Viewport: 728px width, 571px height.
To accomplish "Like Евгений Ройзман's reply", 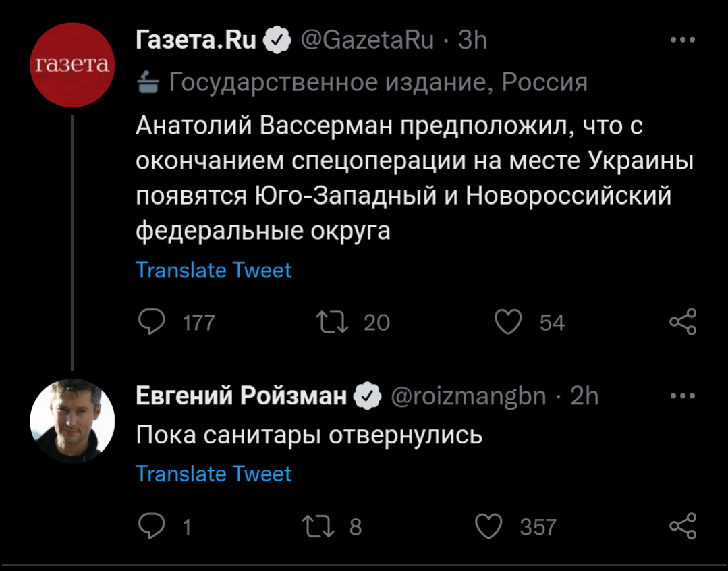I will (x=489, y=526).
